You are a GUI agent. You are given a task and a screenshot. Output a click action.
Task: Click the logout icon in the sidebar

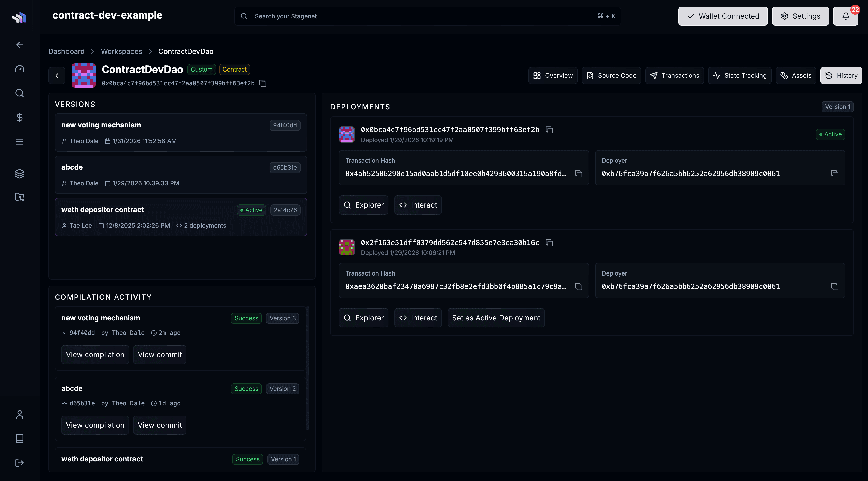pyautogui.click(x=19, y=462)
